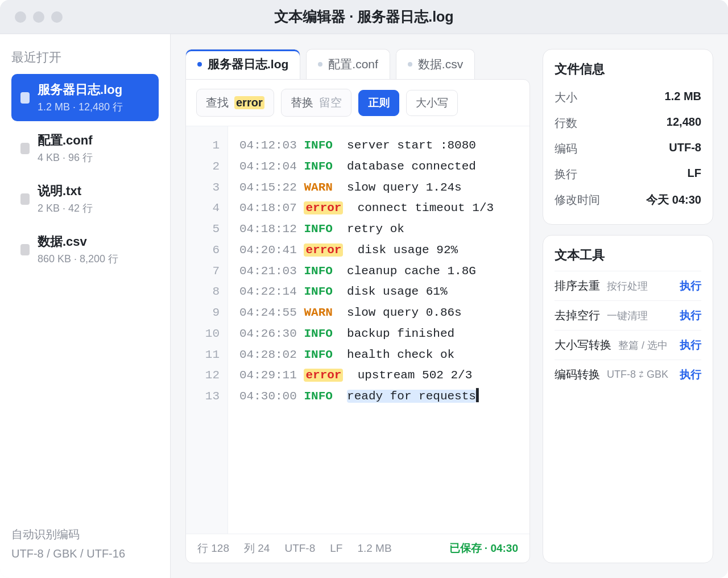Click 'cleanup cache 1.8G' log message
Screen dimensions: 728x578
pyautogui.click(x=411, y=271)
